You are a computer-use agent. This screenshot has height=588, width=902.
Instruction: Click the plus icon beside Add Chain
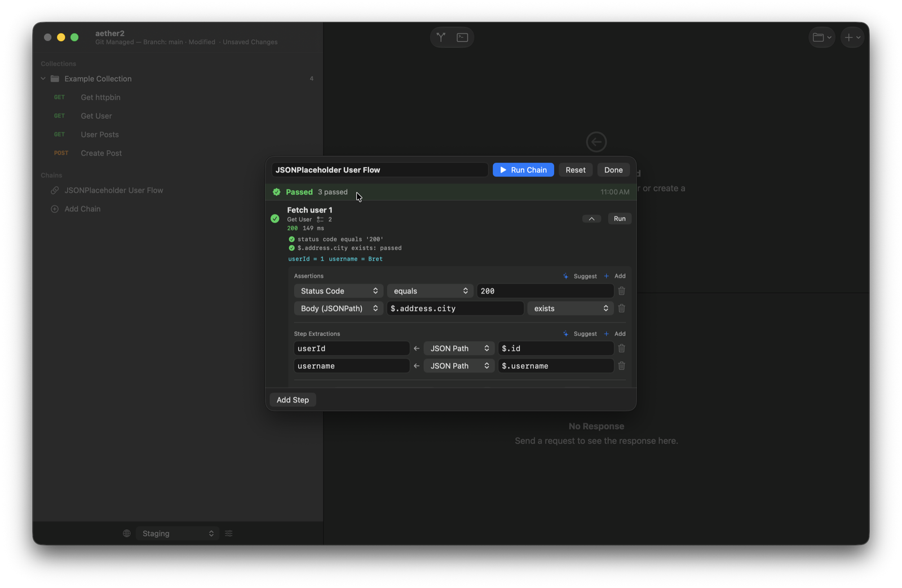55,209
